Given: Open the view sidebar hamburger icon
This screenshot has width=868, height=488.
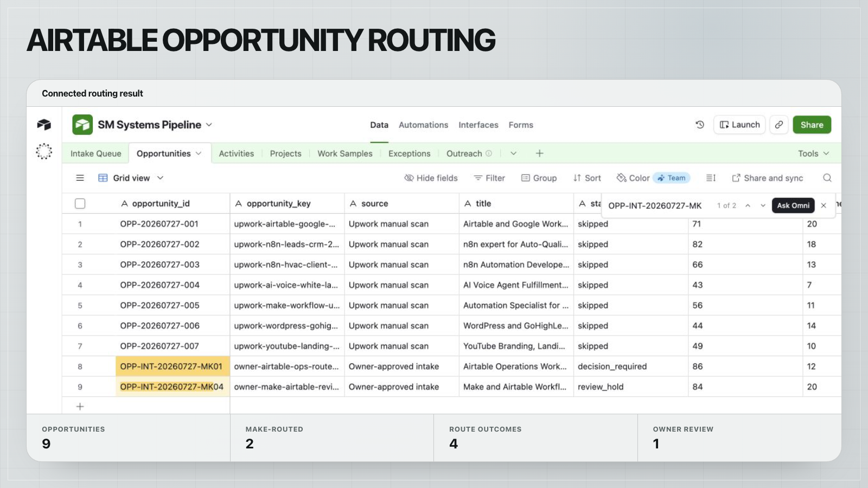Looking at the screenshot, I should tap(80, 178).
